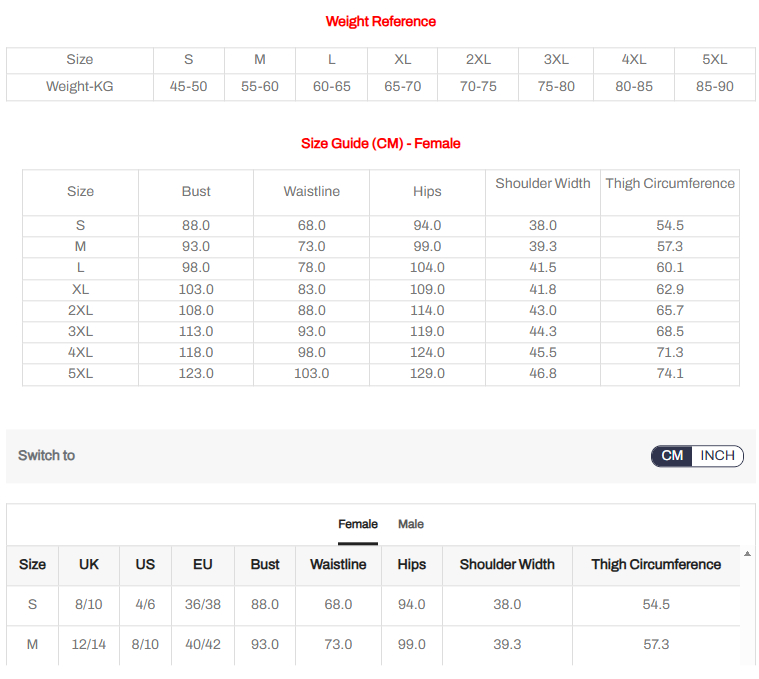Click the Switch to label
Viewport: 759px width, 679px height.
tap(46, 456)
